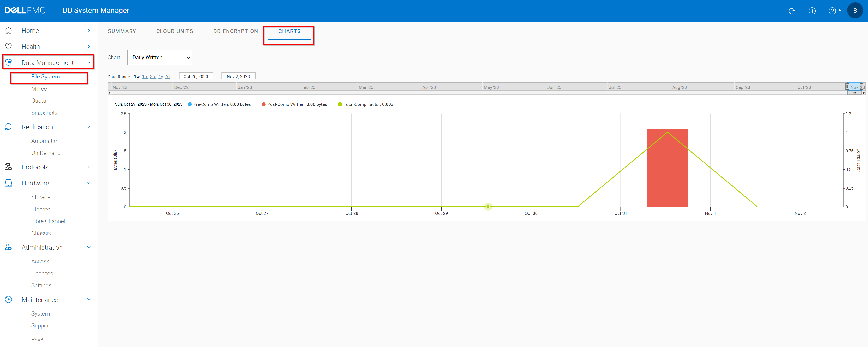Image resolution: width=868 pixels, height=347 pixels.
Task: Click the Oct 26, 2023 start date field
Action: (196, 76)
